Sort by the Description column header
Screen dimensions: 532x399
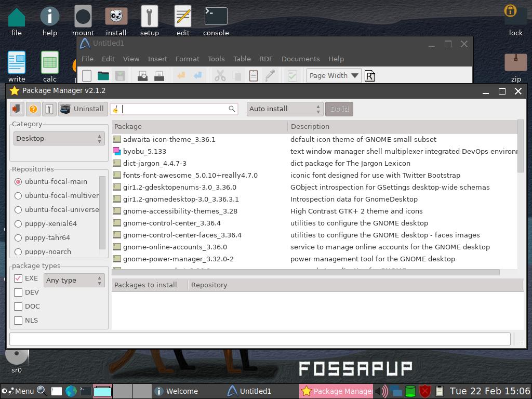403,127
